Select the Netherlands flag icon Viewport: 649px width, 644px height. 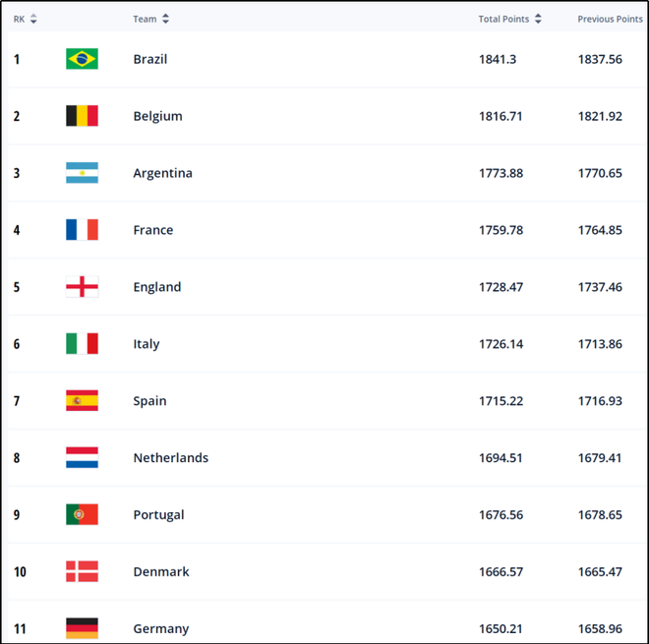click(82, 457)
